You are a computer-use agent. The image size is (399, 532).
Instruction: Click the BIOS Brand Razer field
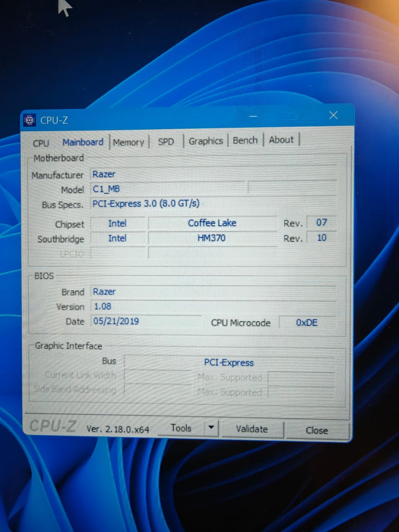(x=214, y=291)
